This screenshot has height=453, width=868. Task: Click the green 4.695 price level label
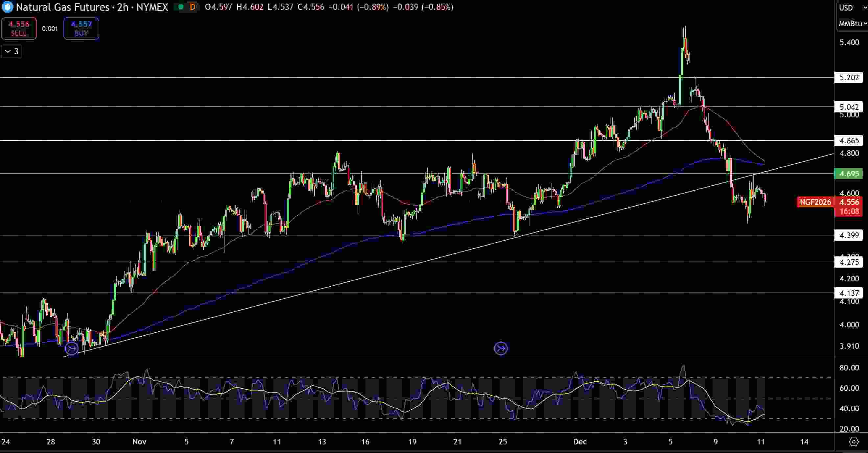point(851,174)
